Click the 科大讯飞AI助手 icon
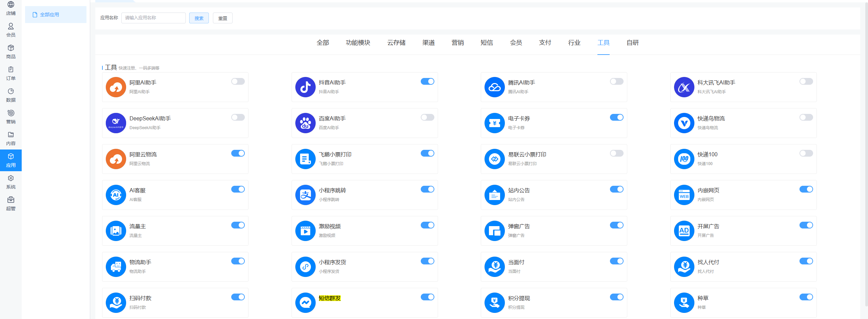 pos(684,87)
